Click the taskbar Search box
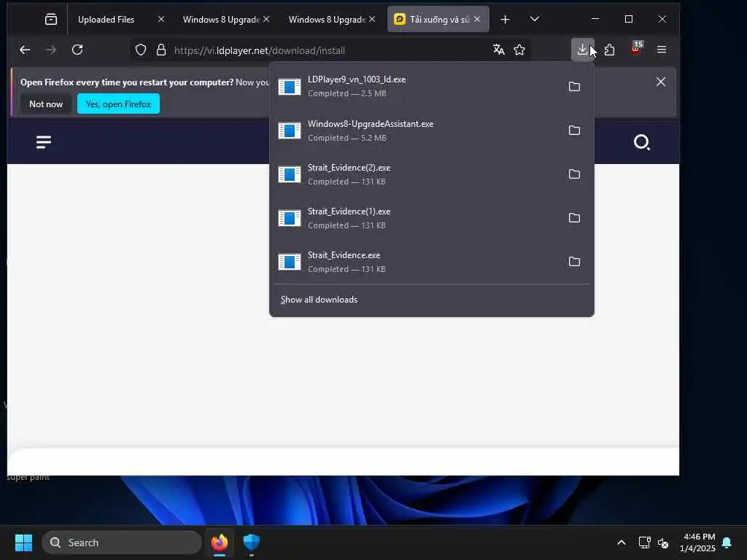The height and width of the screenshot is (560, 747). click(x=122, y=542)
